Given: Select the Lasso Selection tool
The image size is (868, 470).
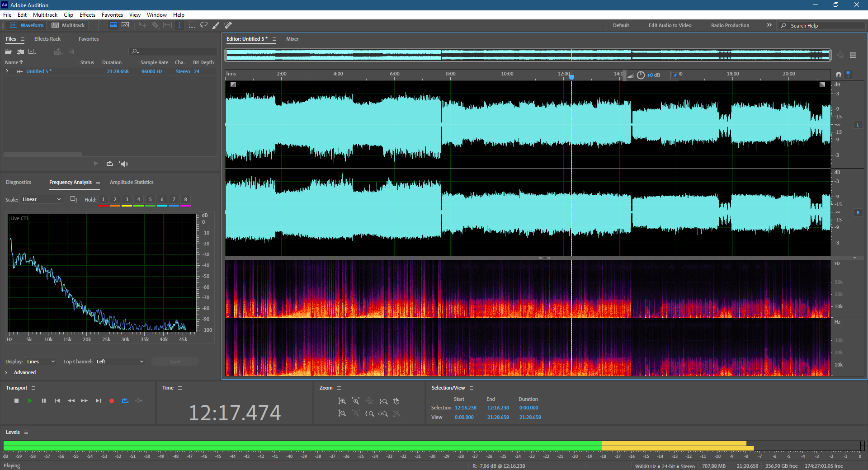Looking at the screenshot, I should pos(204,25).
